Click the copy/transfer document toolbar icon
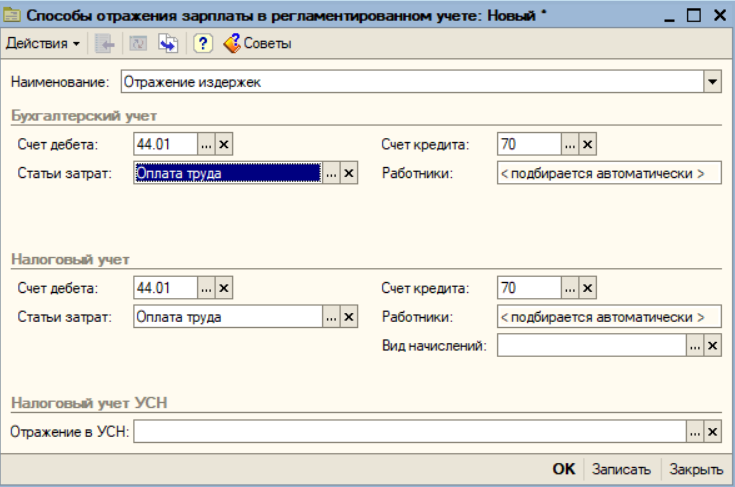735x487 pixels. (168, 44)
